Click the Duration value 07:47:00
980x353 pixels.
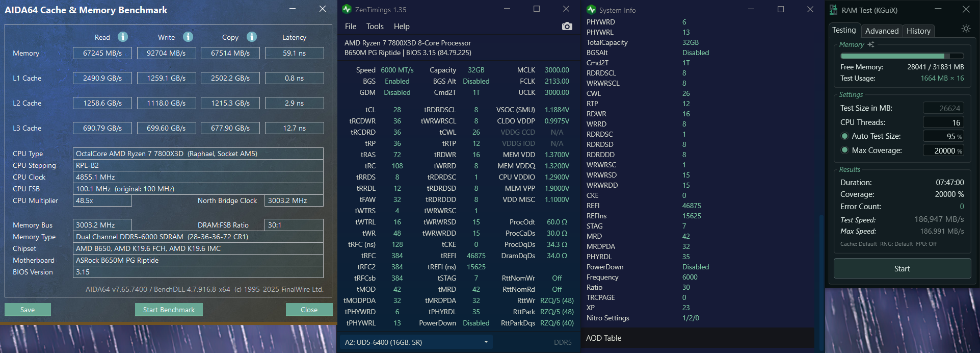click(x=949, y=183)
